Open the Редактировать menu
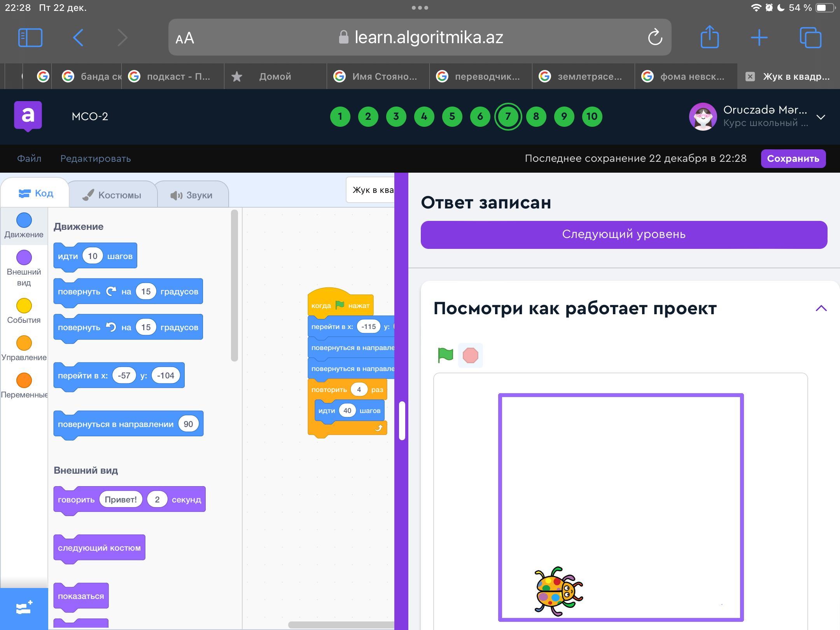 (95, 159)
